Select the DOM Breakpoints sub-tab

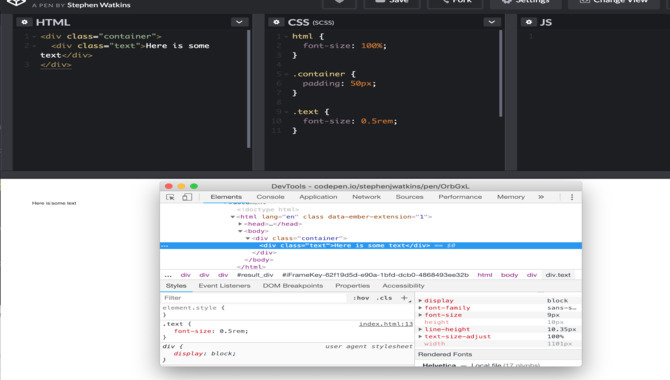pos(293,286)
